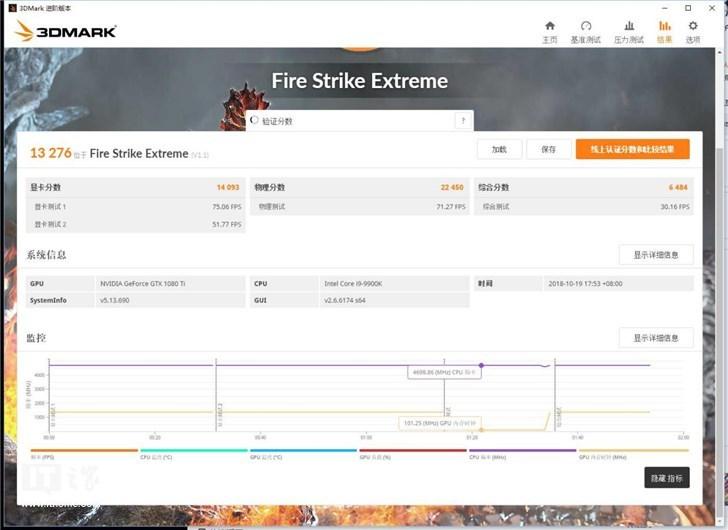This screenshot has width=728, height=530.
Task: Click the 51.77 FPS graphics test 2 value
Action: point(227,224)
